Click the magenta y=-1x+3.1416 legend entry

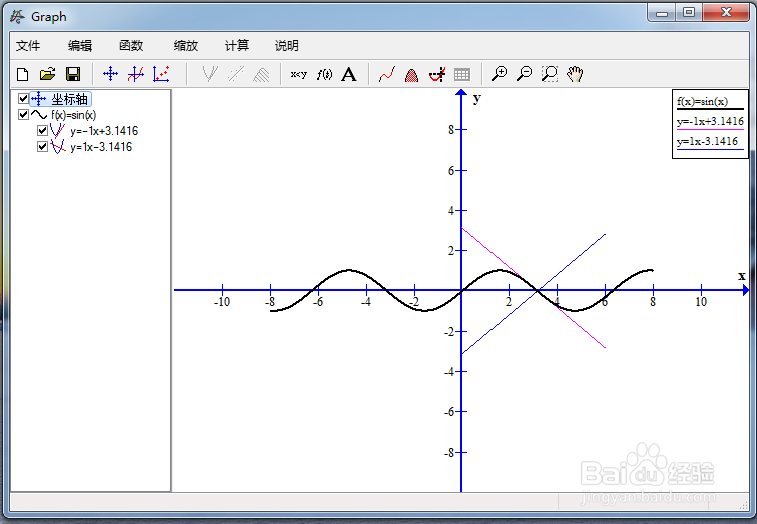coord(710,121)
